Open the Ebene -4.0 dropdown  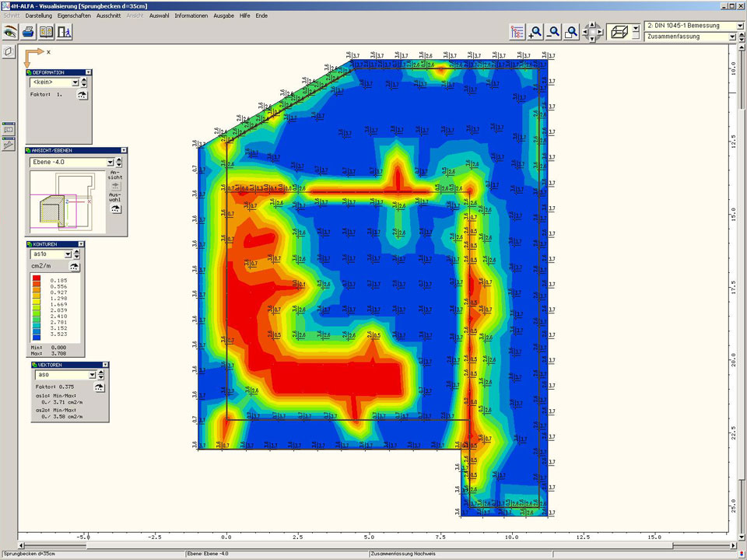coord(110,163)
